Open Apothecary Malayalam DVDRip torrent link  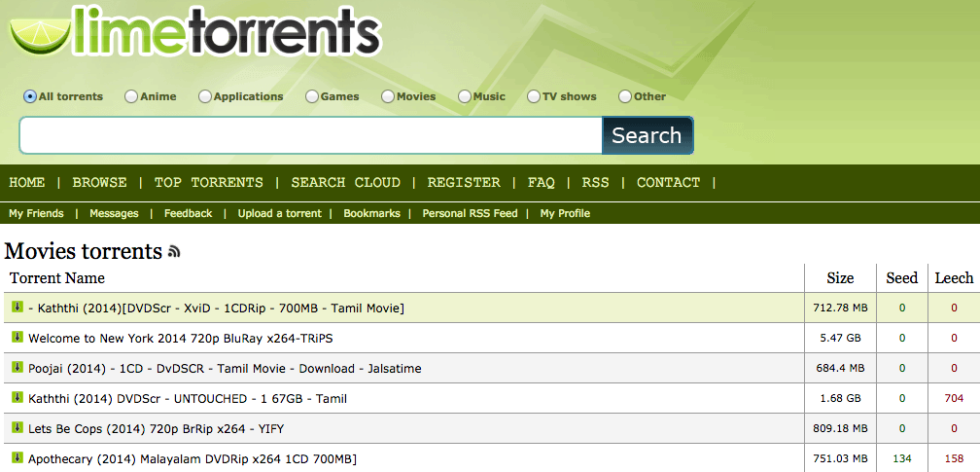point(192,458)
